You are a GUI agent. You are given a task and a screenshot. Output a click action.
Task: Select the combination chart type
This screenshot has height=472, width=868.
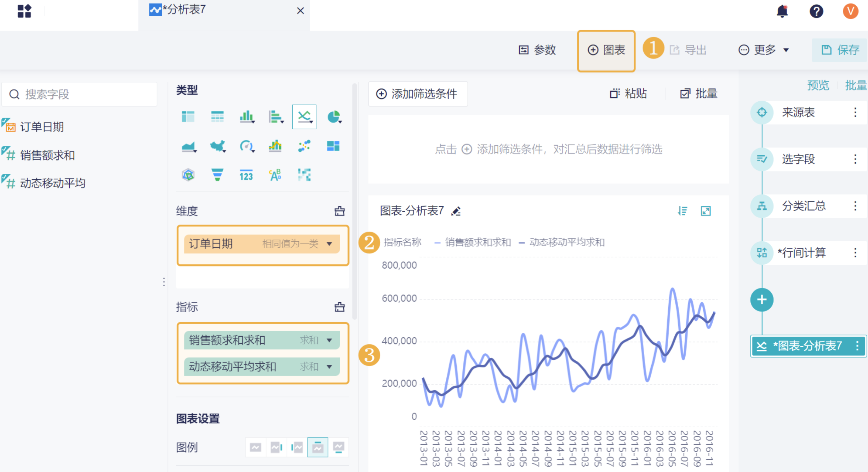[x=275, y=146]
